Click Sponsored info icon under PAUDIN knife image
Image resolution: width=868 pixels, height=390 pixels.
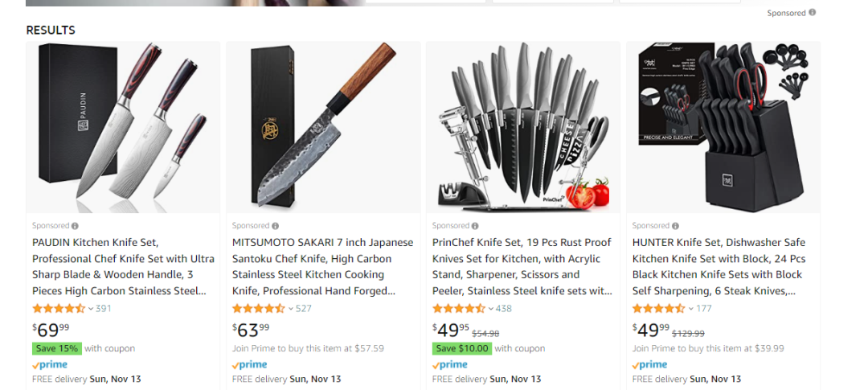tap(75, 226)
